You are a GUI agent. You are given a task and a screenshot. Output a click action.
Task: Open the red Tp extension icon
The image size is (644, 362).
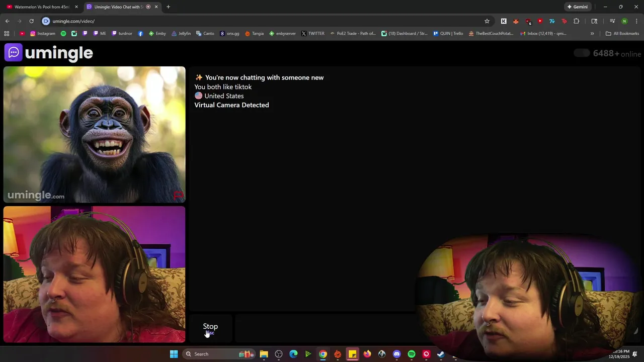click(564, 21)
